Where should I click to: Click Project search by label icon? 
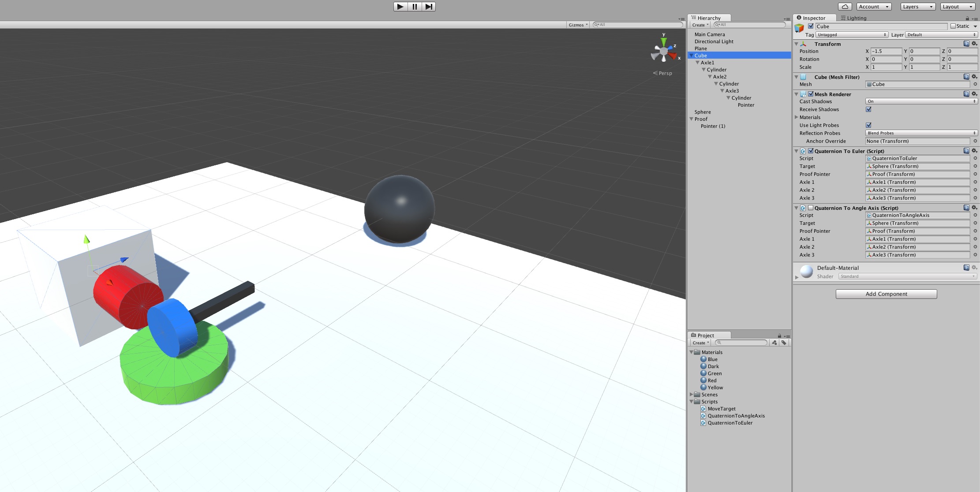(x=784, y=343)
